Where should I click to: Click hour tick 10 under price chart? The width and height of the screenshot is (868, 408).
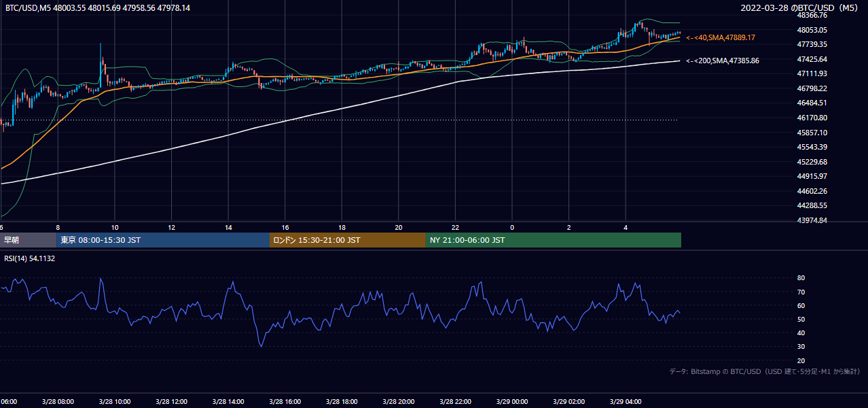tap(115, 228)
